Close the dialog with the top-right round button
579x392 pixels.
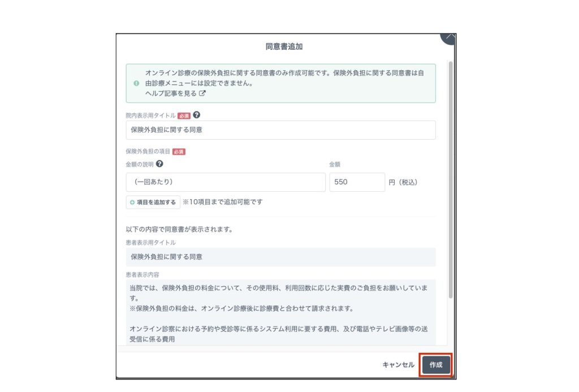click(x=448, y=38)
